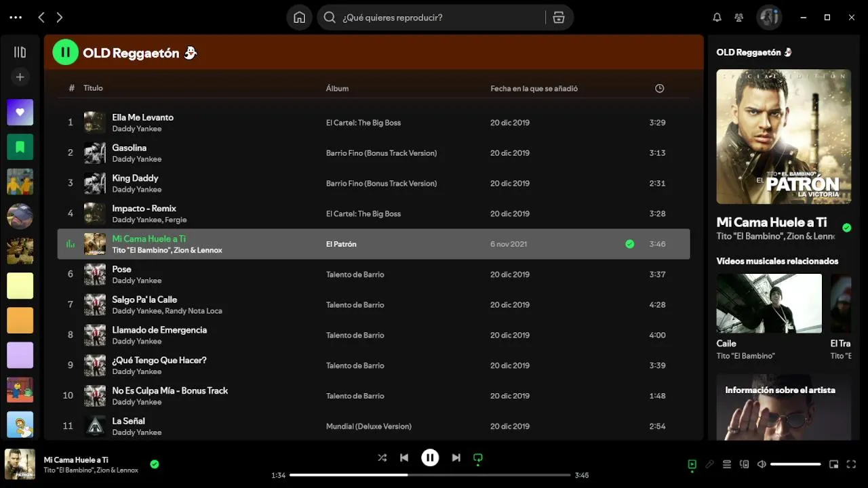
Task: Sort by the Título column header
Action: 93,88
